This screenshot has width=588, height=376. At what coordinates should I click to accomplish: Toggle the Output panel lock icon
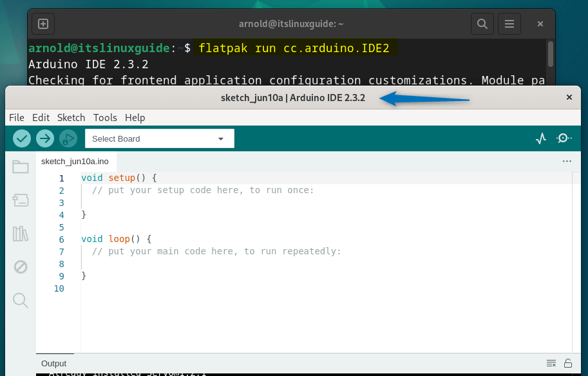pyautogui.click(x=568, y=363)
